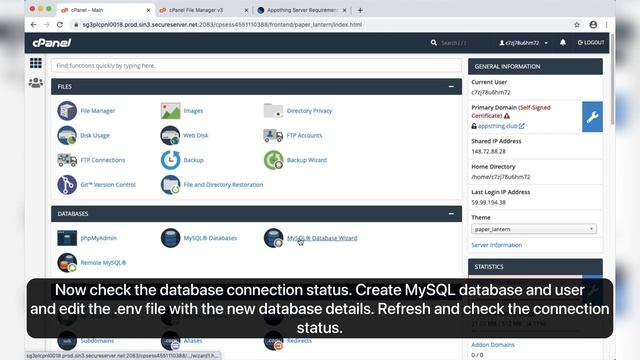Viewport: 640px width, 360px height.
Task: Click the browser back arrow
Action: point(33,24)
